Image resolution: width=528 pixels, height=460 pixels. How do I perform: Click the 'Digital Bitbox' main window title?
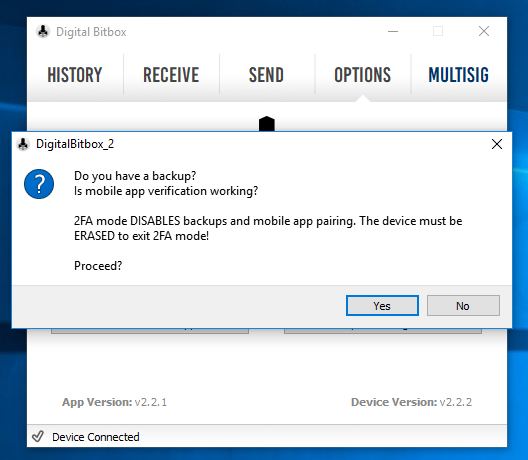pyautogui.click(x=91, y=32)
